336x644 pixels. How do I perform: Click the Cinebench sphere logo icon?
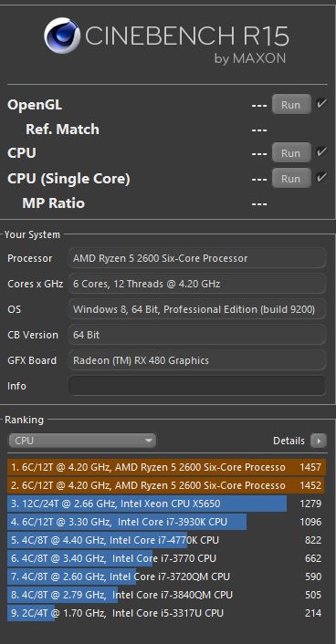point(62,36)
